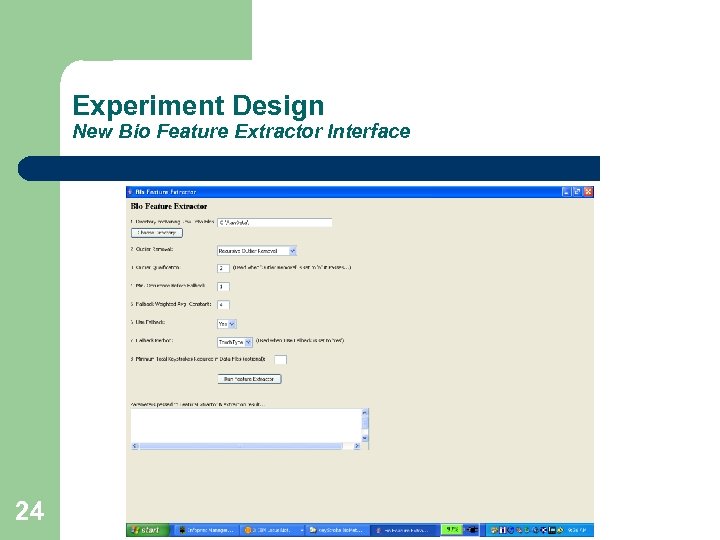Click the Bio Feature Extractor title bar icon
Image resolution: width=720 pixels, height=540 pixels.
[130, 192]
